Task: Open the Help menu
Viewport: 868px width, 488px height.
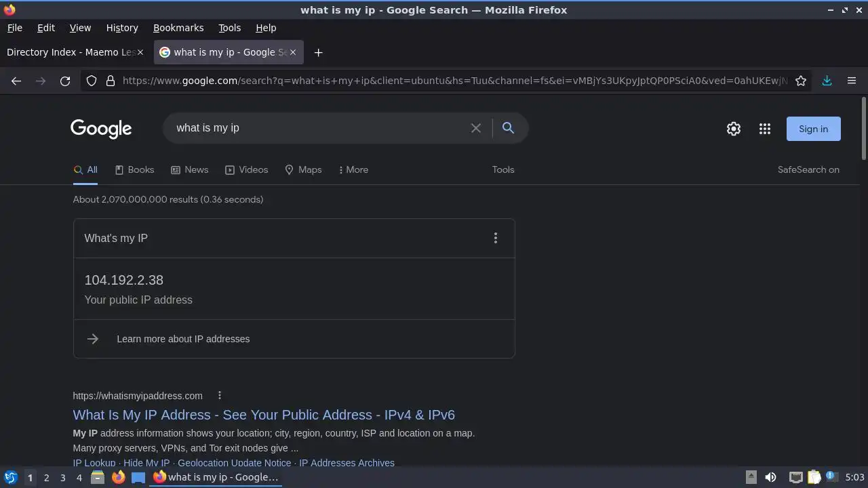Action: pyautogui.click(x=266, y=28)
